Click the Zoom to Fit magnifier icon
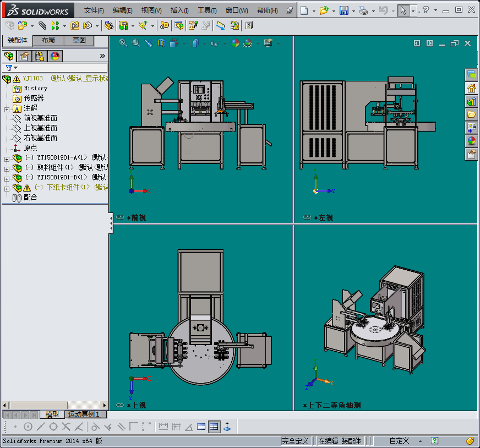Screen dimensions: 480x448 pos(123,43)
